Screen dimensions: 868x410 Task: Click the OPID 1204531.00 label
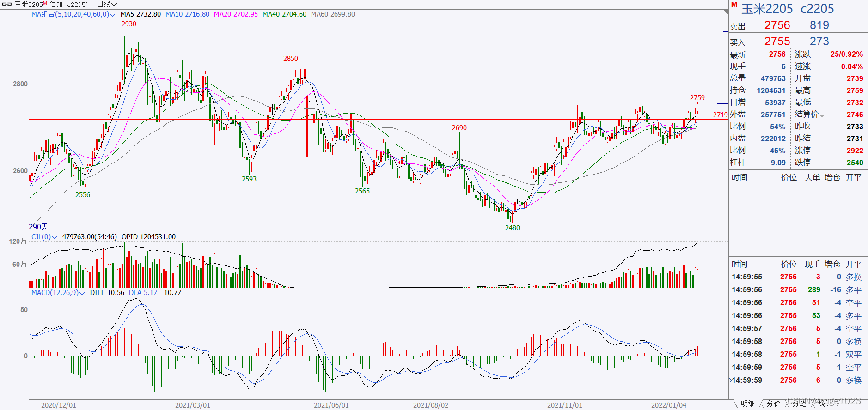[x=148, y=237]
